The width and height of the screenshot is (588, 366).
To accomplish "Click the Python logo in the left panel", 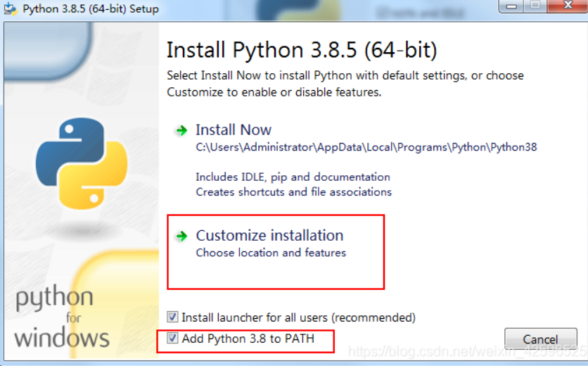I will pyautogui.click(x=82, y=163).
